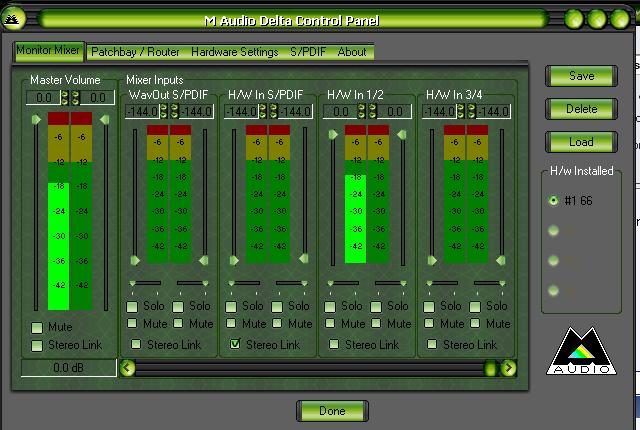The width and height of the screenshot is (640, 430).
Task: Mute H/W In 1/2 right channel
Action: pyautogui.click(x=376, y=324)
